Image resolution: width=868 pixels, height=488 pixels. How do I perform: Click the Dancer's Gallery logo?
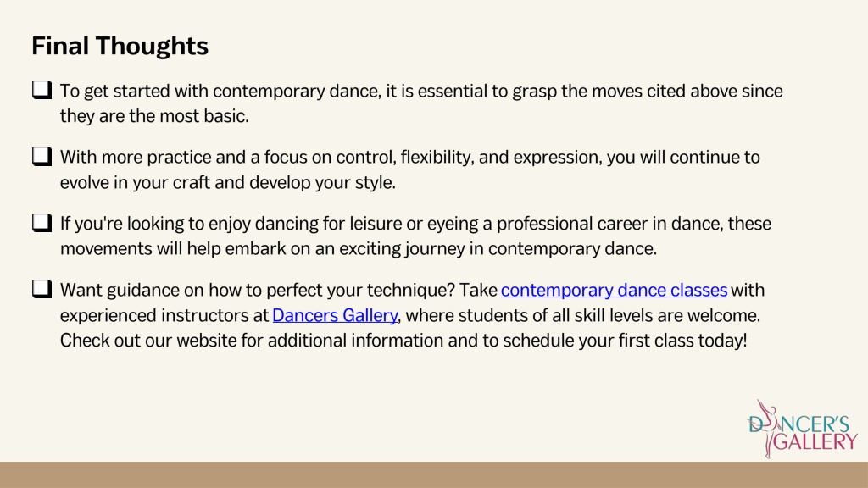tap(802, 430)
